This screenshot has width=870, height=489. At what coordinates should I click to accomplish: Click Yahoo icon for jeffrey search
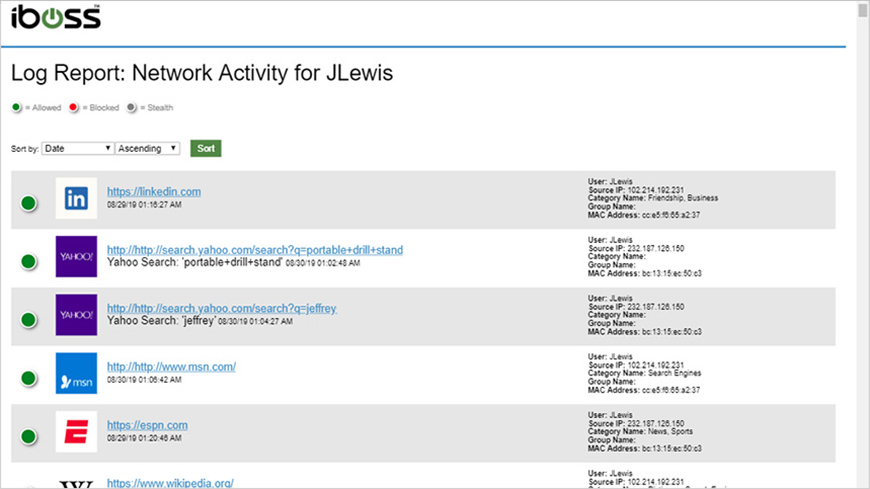[76, 315]
